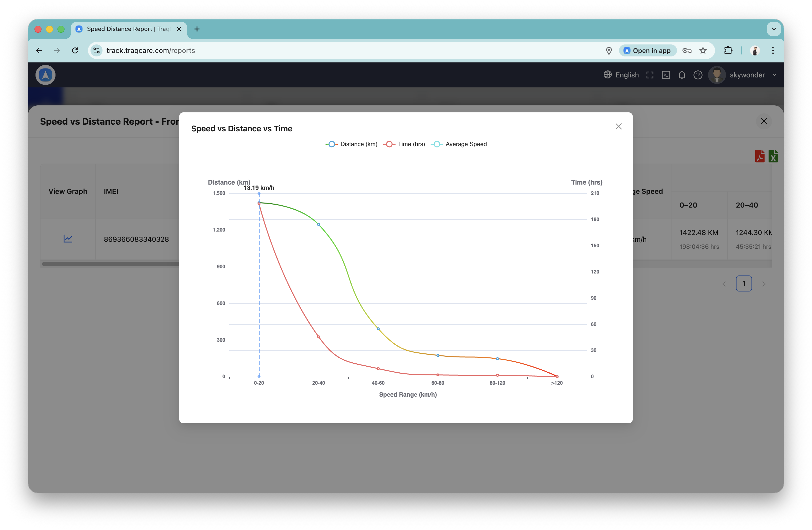Open notifications bell
The height and width of the screenshot is (530, 812).
[682, 75]
